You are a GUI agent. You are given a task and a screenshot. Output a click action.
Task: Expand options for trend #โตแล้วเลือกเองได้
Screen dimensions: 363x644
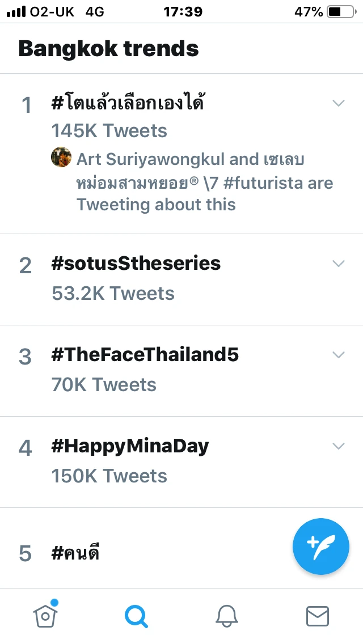pos(339,103)
